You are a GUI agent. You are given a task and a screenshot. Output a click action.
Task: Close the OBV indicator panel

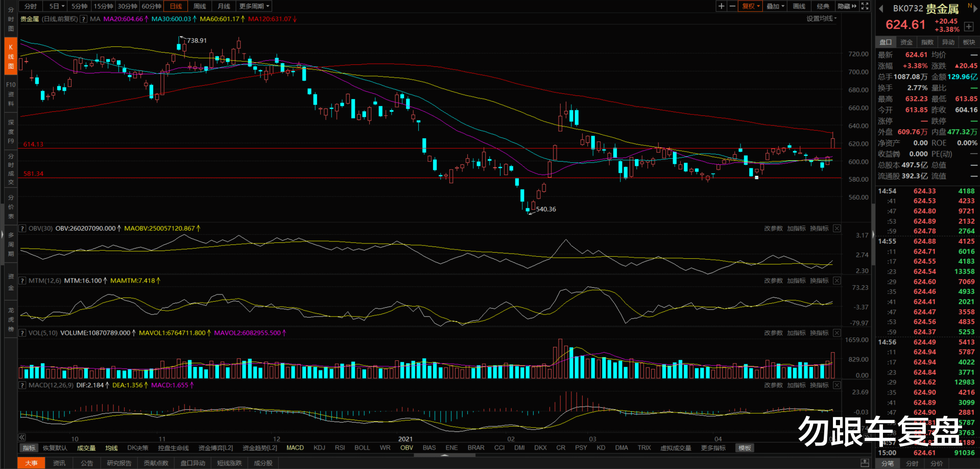(836, 228)
